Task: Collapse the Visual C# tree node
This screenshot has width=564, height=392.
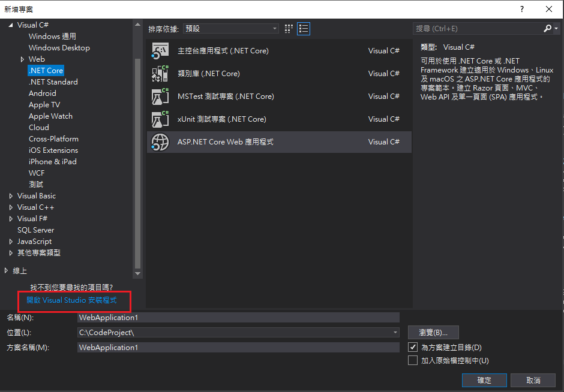Action: pos(11,25)
